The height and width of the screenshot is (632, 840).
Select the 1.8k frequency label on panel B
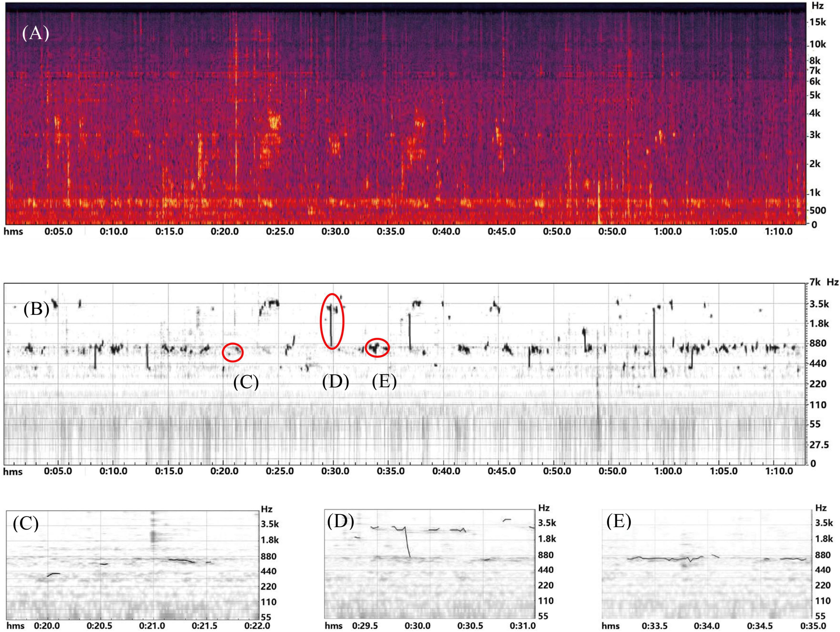click(819, 324)
